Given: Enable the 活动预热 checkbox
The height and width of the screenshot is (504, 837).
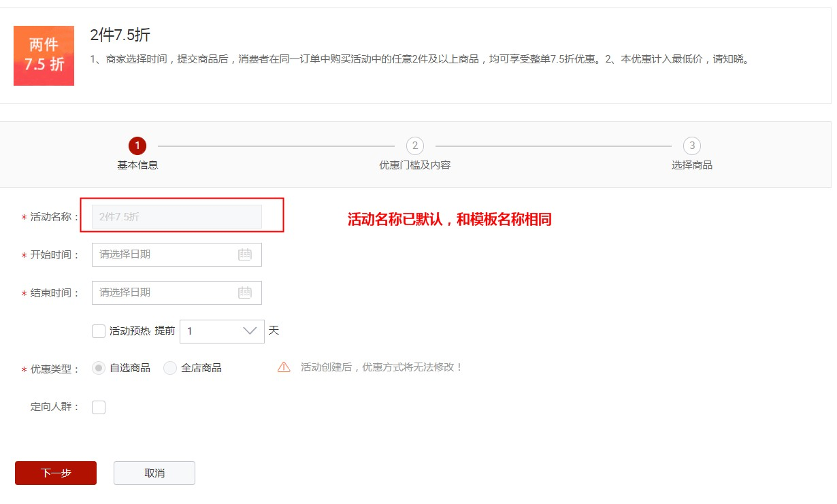Looking at the screenshot, I should (x=98, y=331).
